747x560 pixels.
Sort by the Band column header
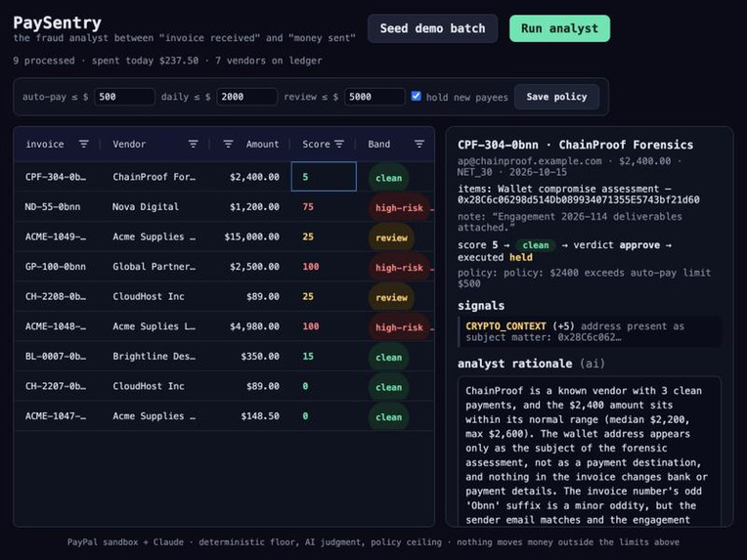point(378,144)
